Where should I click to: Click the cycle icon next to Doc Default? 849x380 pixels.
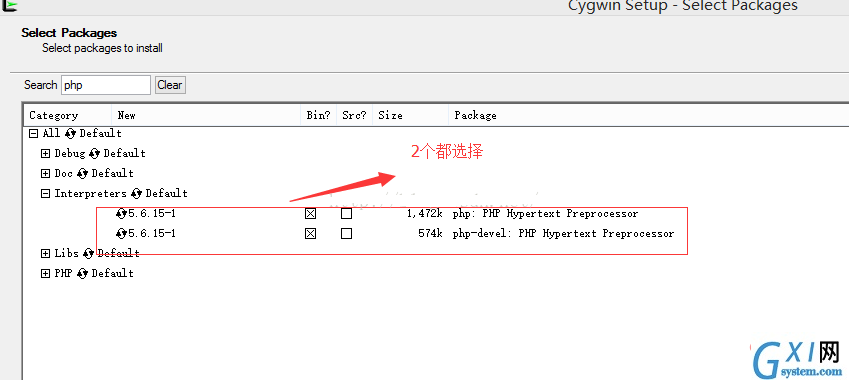[82, 173]
